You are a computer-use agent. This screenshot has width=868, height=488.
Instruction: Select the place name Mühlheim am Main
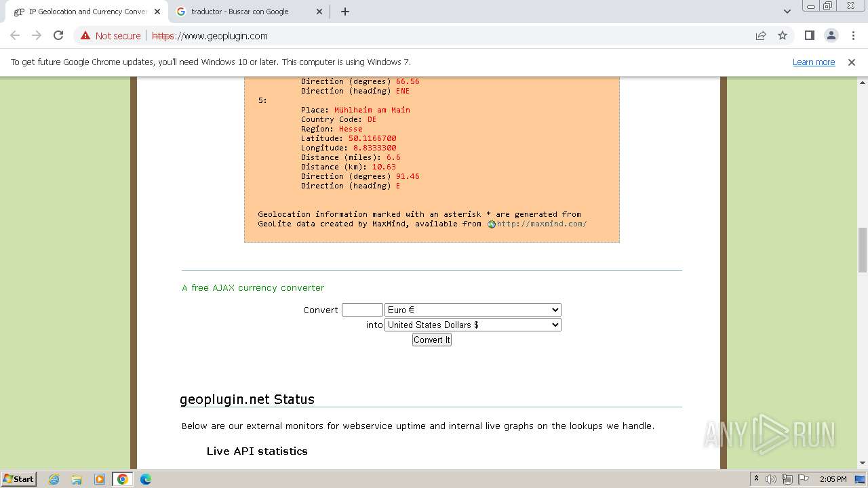372,110
